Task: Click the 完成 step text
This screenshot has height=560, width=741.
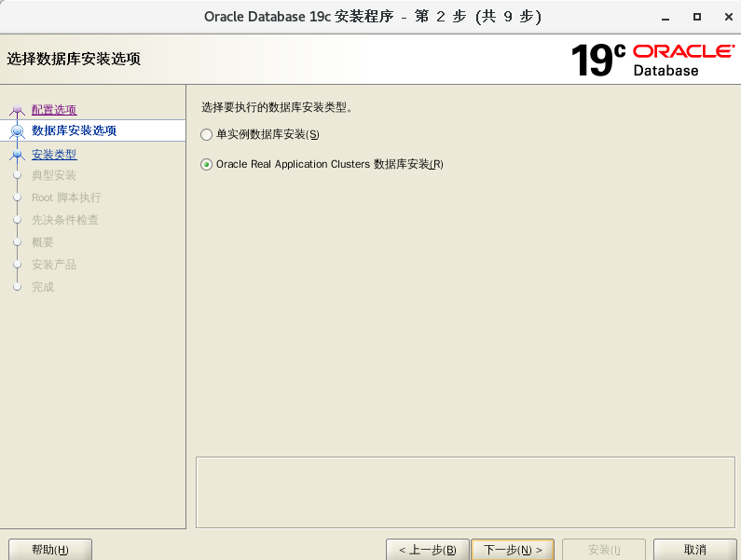Action: click(43, 287)
